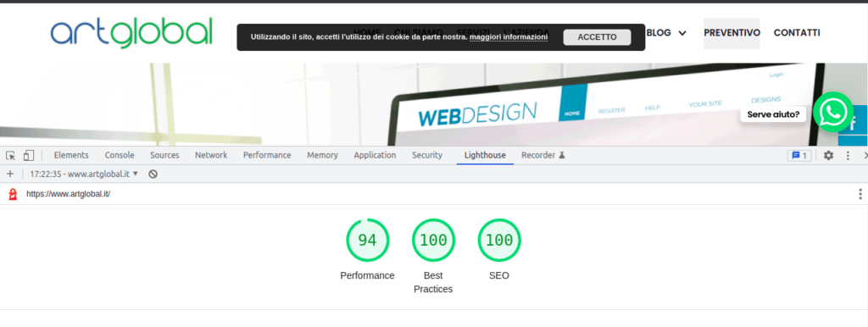Viewport: 868px width, 327px height.
Task: Clear all Lighthouse reports icon
Action: (x=153, y=174)
